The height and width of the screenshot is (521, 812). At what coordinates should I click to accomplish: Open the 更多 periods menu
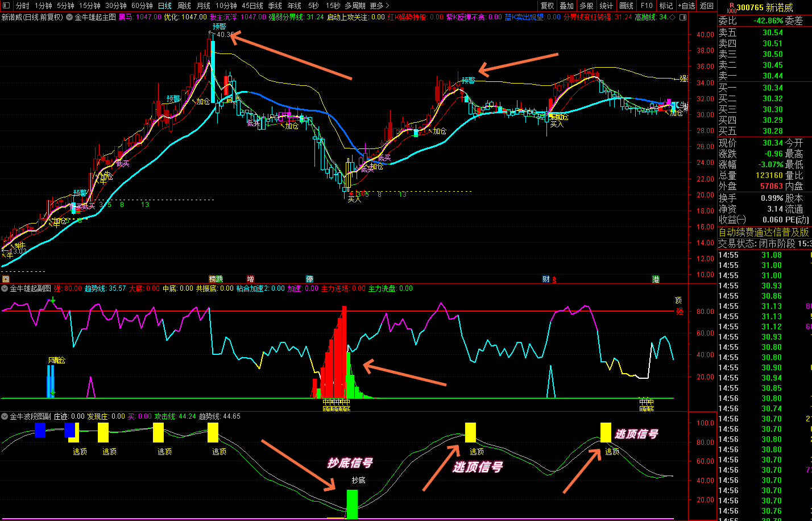pos(379,6)
